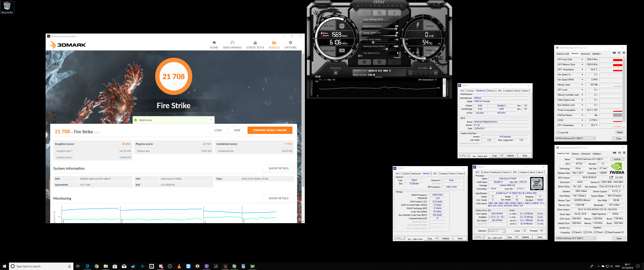Click Validate in the CPU-Z Memory window
Screen dimensions: 644x270
(x=446, y=238)
